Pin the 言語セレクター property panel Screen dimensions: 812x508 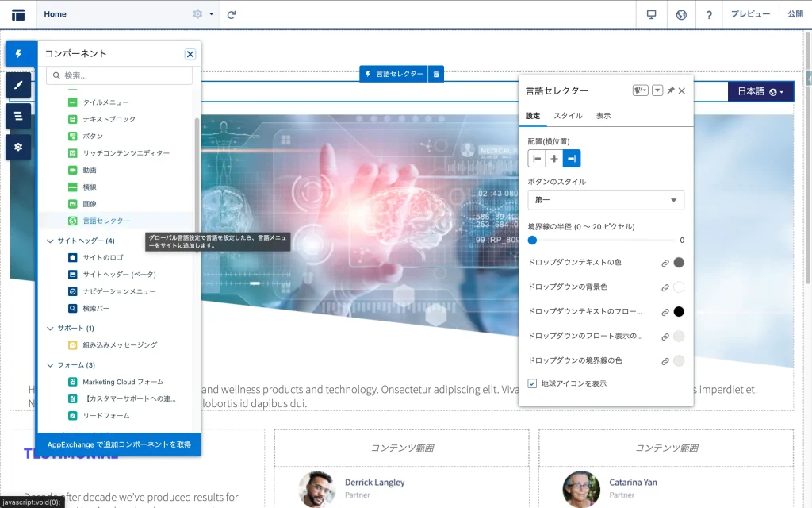pyautogui.click(x=670, y=90)
